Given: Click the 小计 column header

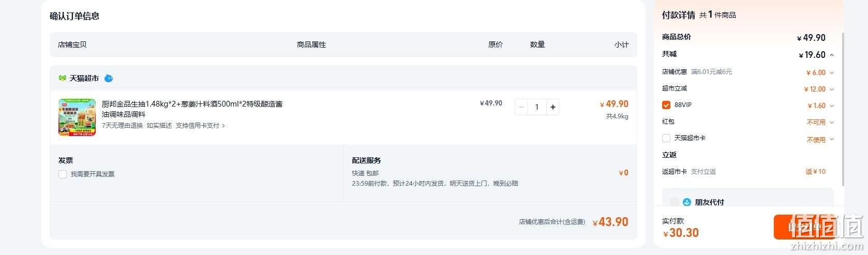Looking at the screenshot, I should pos(622,44).
